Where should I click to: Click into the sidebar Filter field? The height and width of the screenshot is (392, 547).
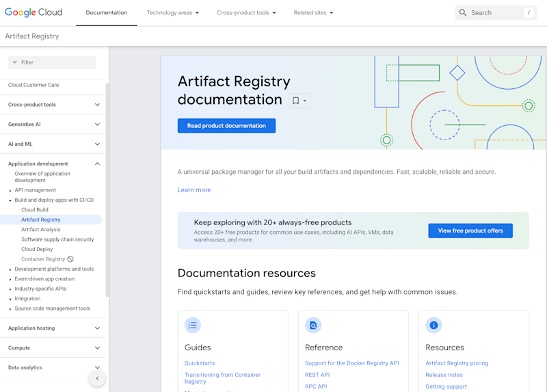point(52,62)
